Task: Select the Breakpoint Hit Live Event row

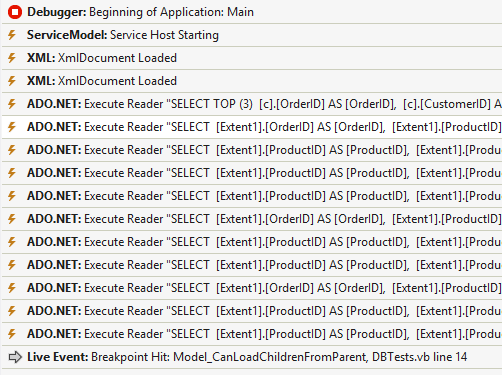Action: coord(252,357)
